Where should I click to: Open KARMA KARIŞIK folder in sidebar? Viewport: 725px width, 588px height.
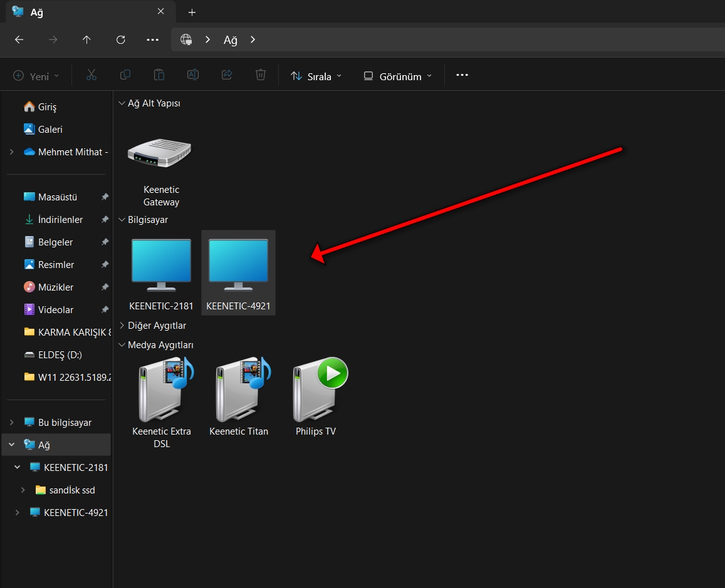pyautogui.click(x=68, y=332)
